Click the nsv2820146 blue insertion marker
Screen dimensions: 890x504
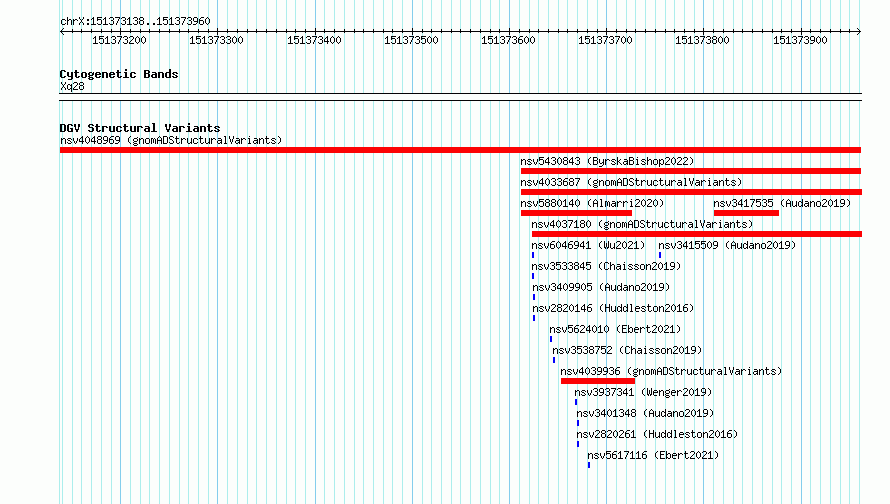(534, 318)
